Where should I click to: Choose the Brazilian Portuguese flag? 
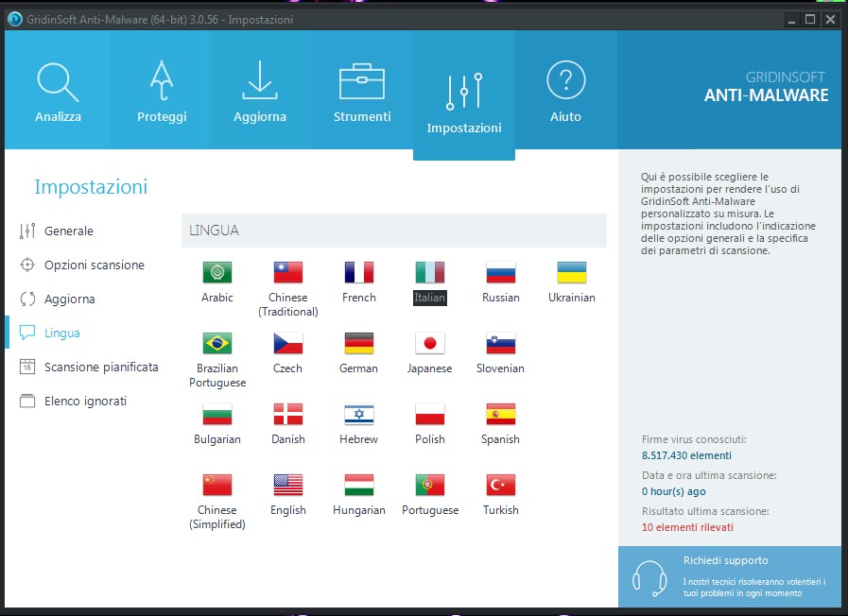216,343
